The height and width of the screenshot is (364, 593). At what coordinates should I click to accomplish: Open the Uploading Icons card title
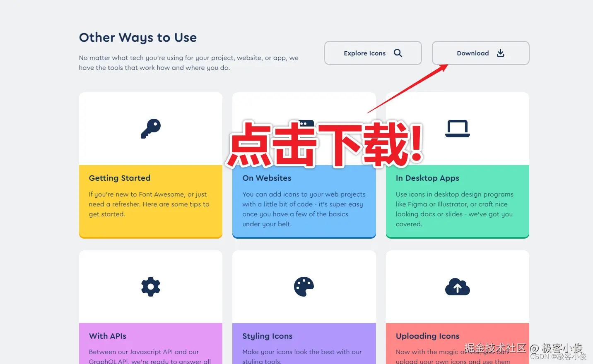(x=427, y=336)
